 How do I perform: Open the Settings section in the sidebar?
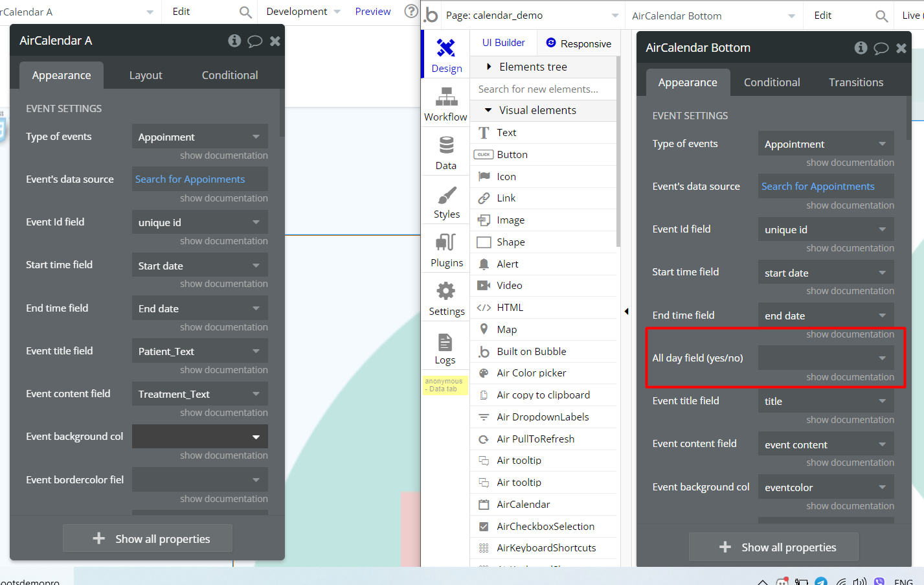(446, 297)
